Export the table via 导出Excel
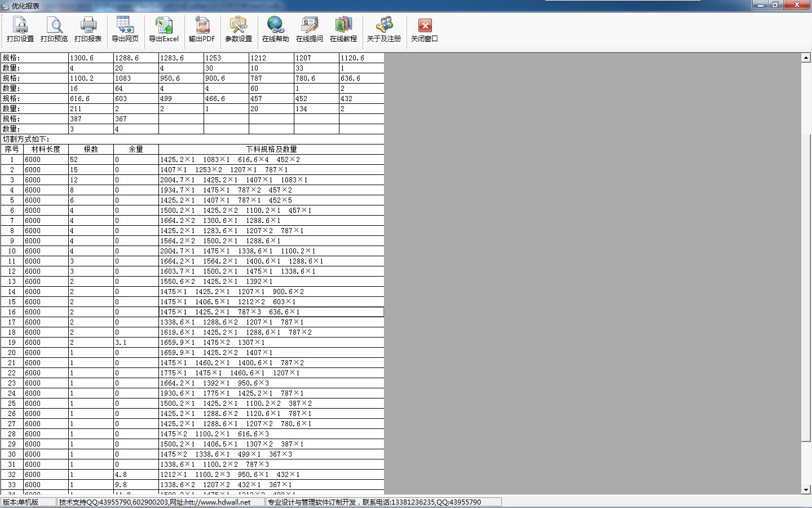812x508 pixels. coord(164,29)
